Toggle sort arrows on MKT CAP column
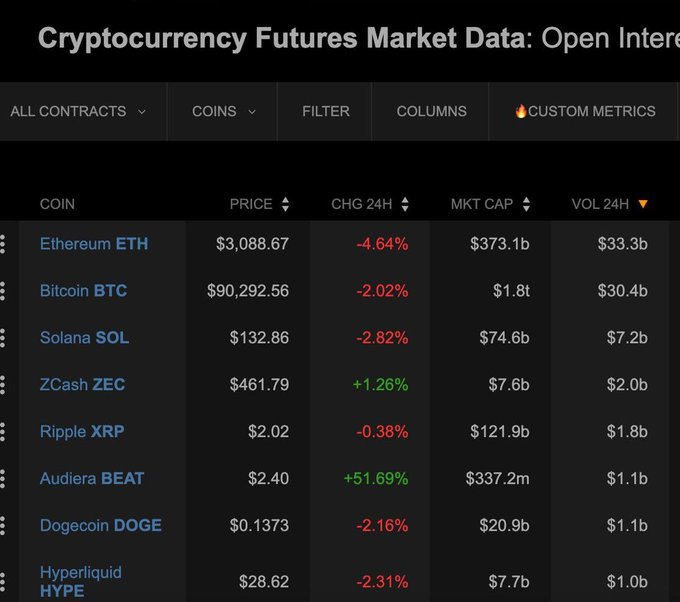The width and height of the screenshot is (680, 602). (526, 204)
